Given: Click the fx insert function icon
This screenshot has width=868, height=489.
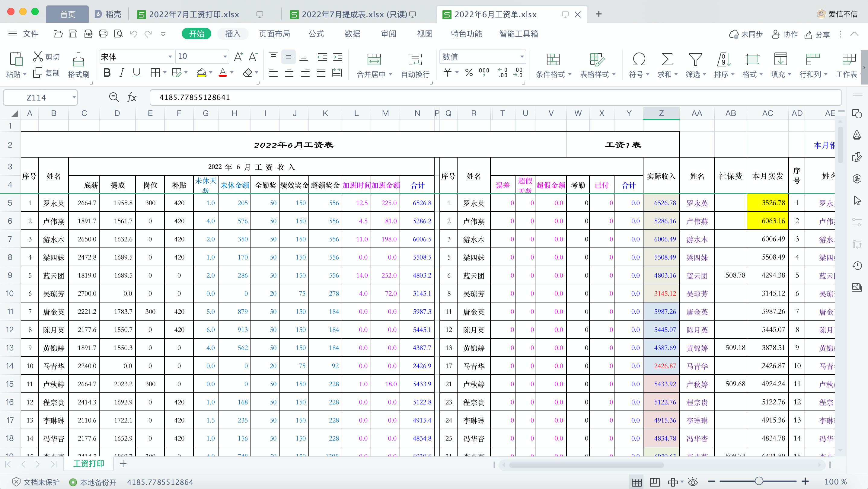Looking at the screenshot, I should [x=132, y=97].
